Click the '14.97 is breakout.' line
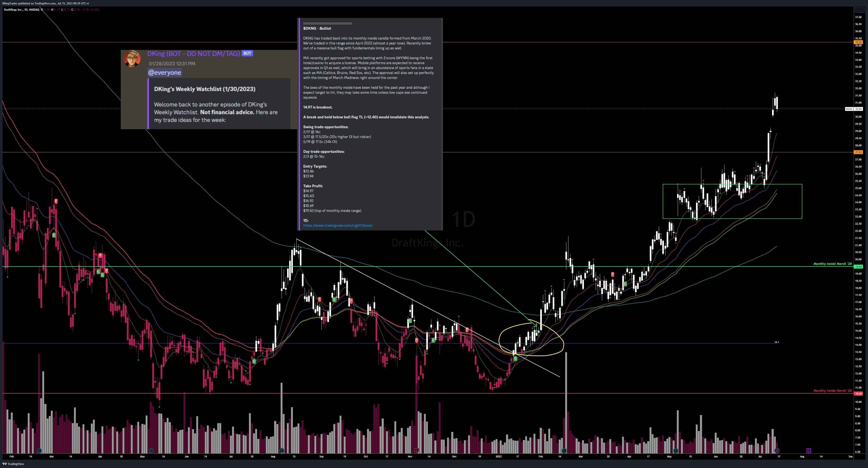Image resolution: width=868 pixels, height=468 pixels. [x=318, y=107]
